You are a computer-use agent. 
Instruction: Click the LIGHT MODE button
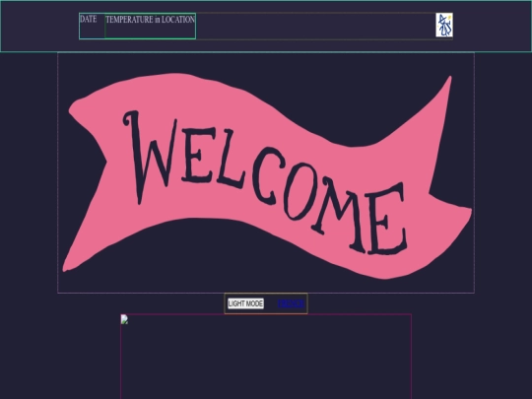point(245,303)
